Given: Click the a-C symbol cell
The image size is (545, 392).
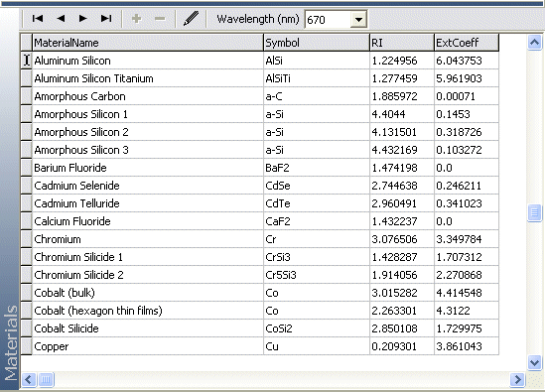Looking at the screenshot, I should click(317, 96).
